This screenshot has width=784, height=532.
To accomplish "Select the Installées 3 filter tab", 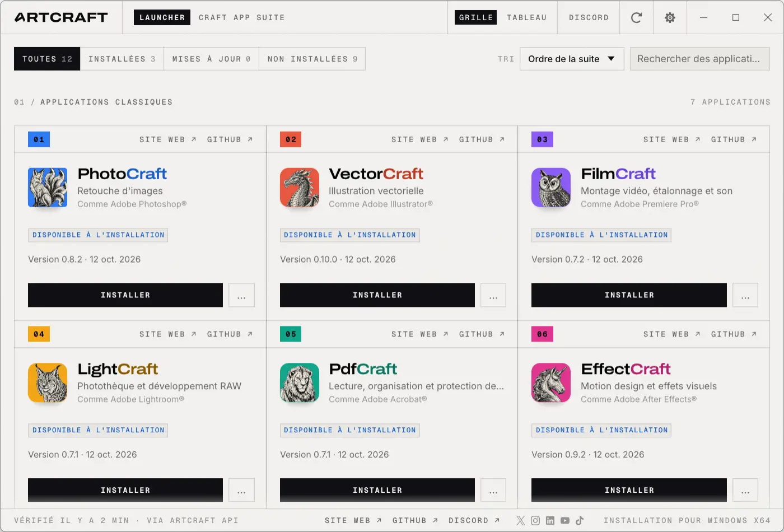I will [122, 59].
